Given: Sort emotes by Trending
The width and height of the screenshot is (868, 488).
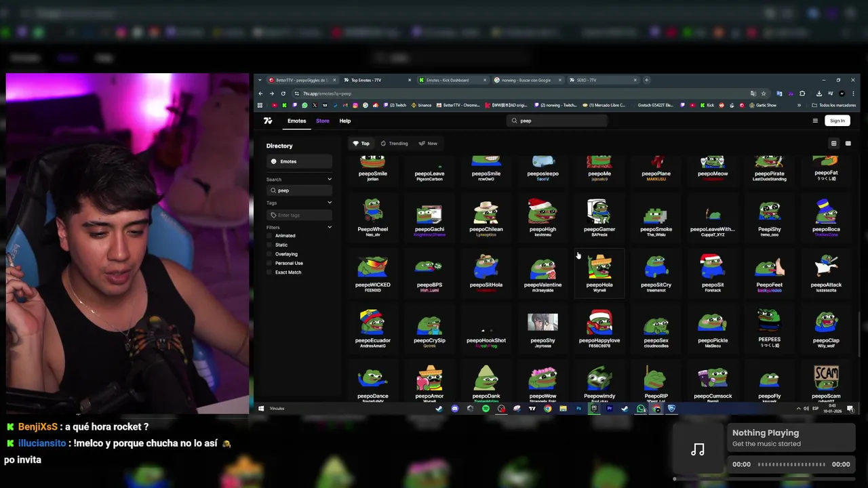Looking at the screenshot, I should click(x=395, y=143).
